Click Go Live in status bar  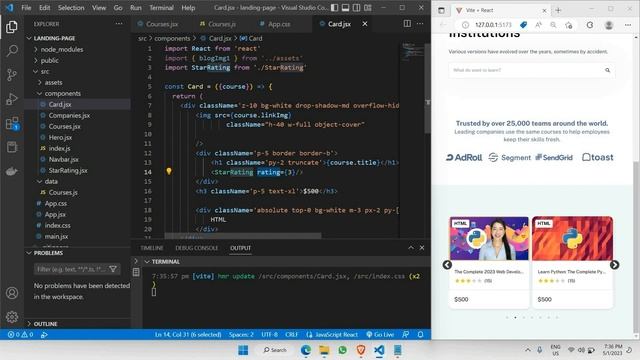point(380,334)
